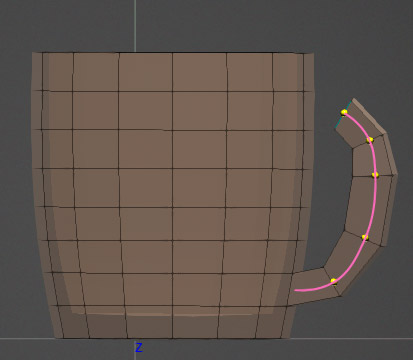Select the top-left corner face of mug body
The width and height of the screenshot is (413, 360).
(x=57, y=72)
